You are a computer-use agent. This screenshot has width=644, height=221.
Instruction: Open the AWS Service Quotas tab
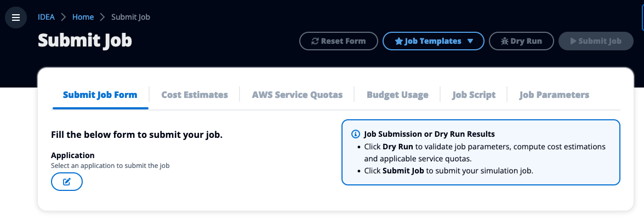[x=298, y=95]
